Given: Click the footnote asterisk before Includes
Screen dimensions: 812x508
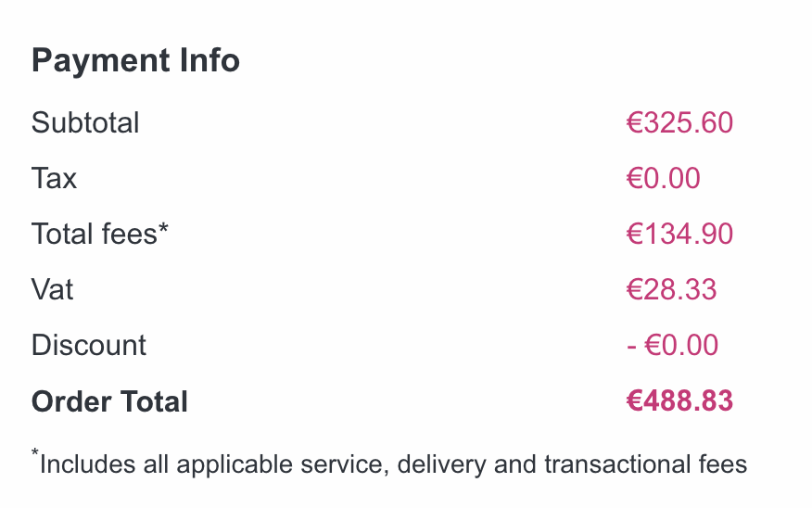Looking at the screenshot, I should (x=35, y=453).
